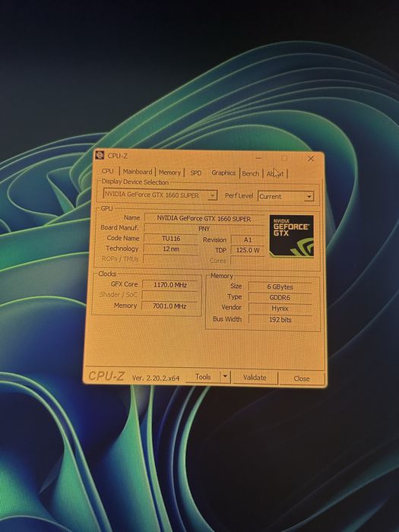Click the 6 GBytes memory size value

click(x=280, y=287)
